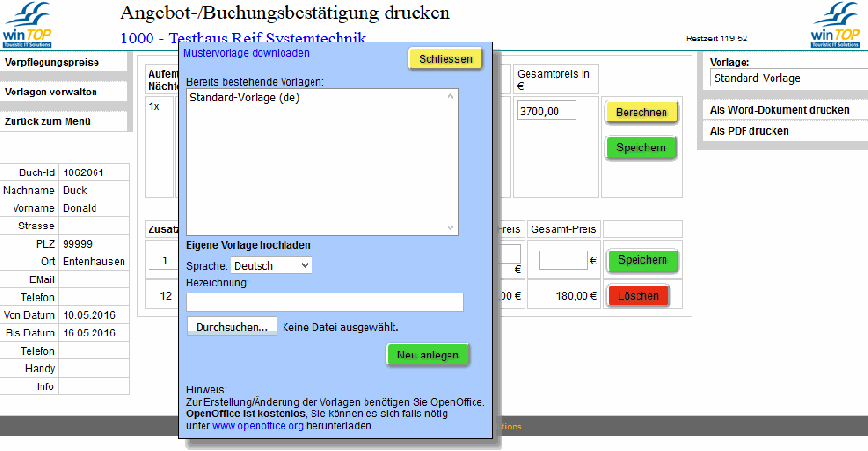
Task: Go to Zurück zum Menü
Action: click(x=47, y=121)
